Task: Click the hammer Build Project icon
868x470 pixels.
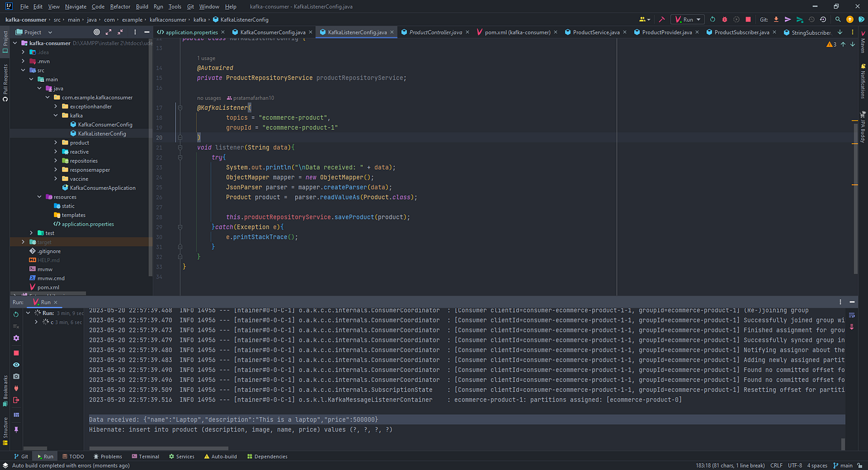Action: coord(662,20)
